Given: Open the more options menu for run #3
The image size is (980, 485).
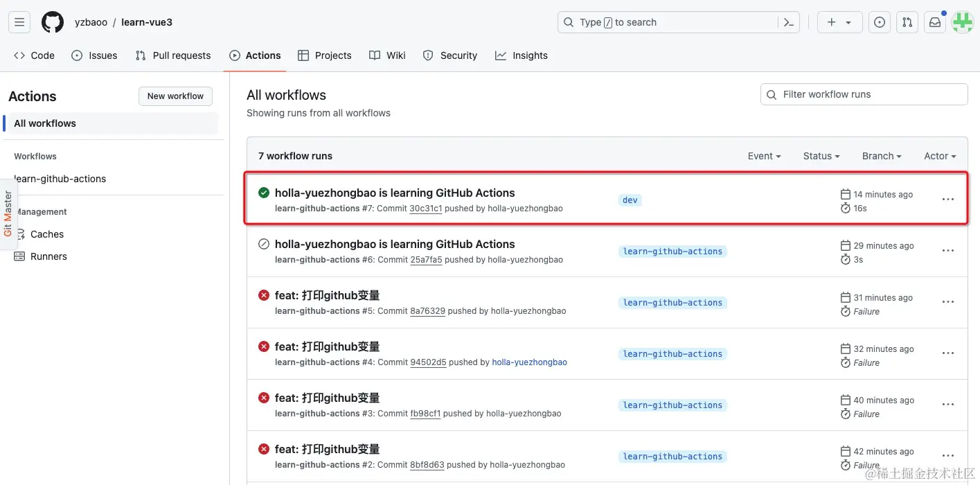Looking at the screenshot, I should tap(948, 405).
